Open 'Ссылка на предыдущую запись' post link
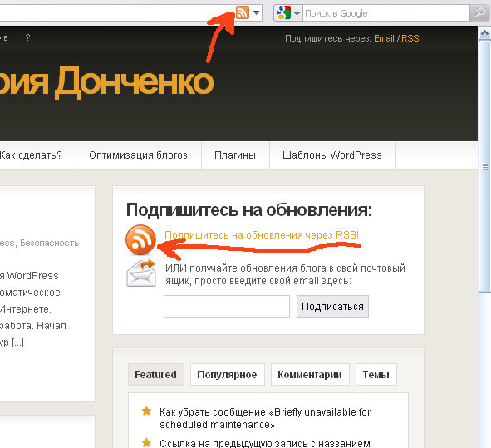The width and height of the screenshot is (491, 448). tap(265, 443)
